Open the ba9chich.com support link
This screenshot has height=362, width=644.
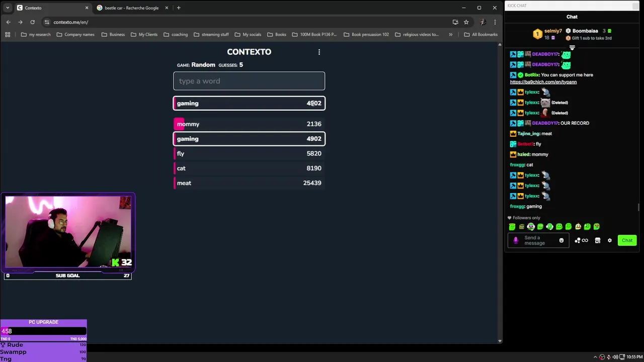coord(543,82)
